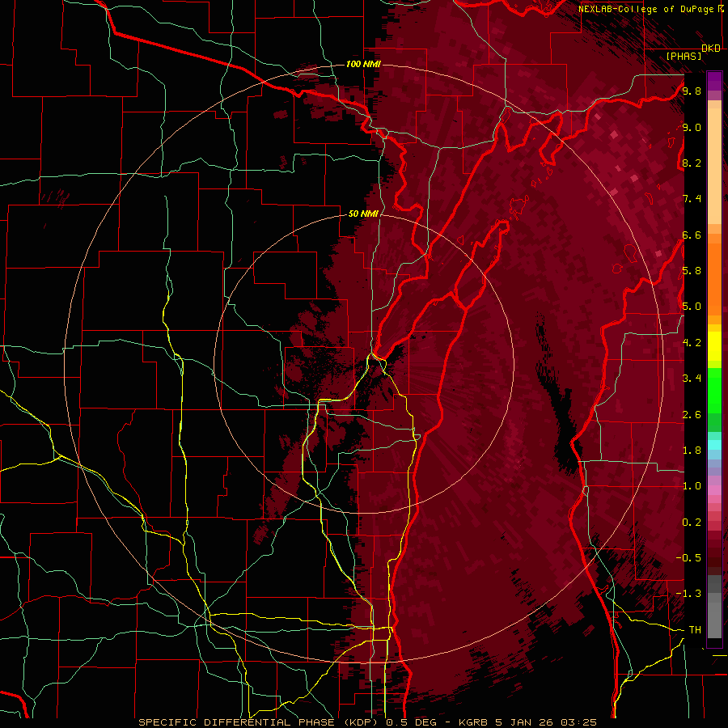The image size is (728, 728).
Task: Click the -0.5 value on the scale
Action: click(x=688, y=557)
